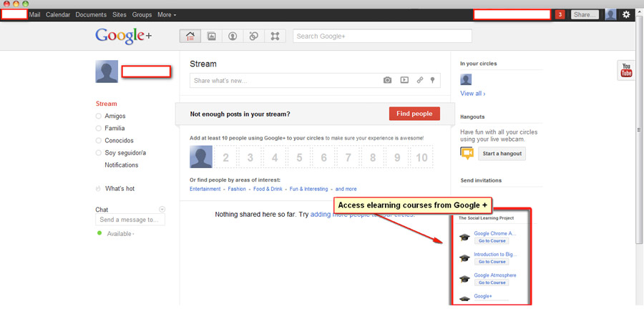Click the Share... button in top bar
Image resolution: width=644 pixels, height=329 pixels.
click(x=585, y=15)
